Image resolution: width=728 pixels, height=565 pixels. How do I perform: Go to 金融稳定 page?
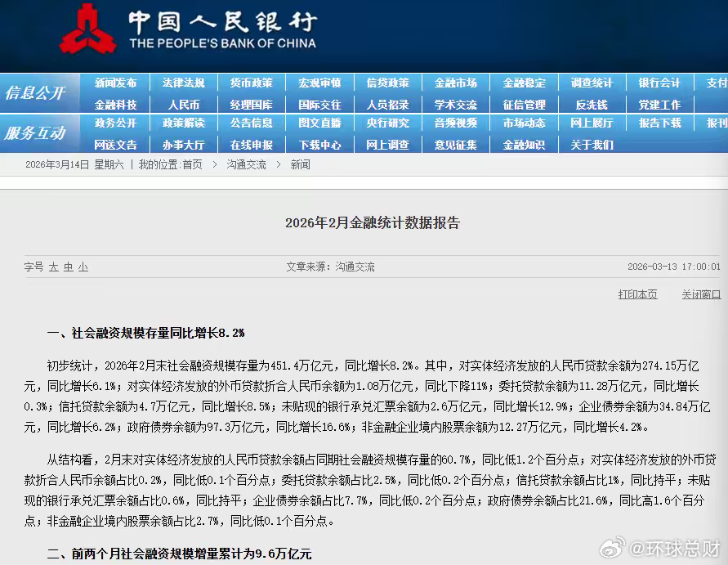click(524, 83)
